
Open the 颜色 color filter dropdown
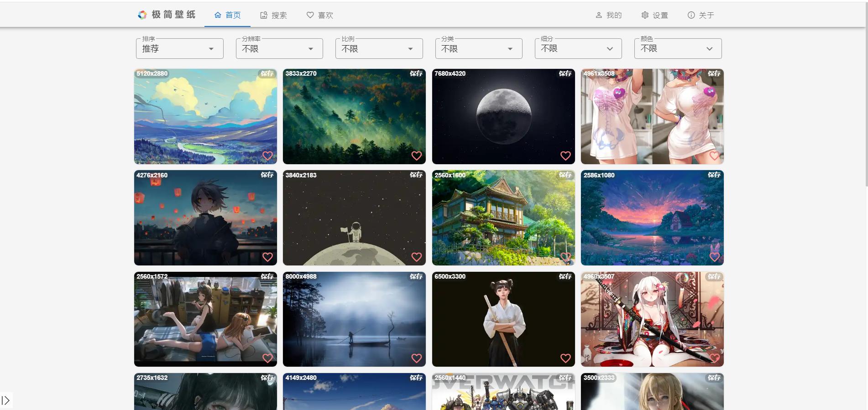pyautogui.click(x=678, y=49)
